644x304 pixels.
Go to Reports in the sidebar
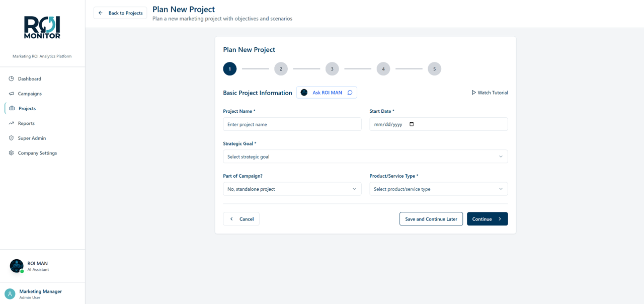coord(26,123)
